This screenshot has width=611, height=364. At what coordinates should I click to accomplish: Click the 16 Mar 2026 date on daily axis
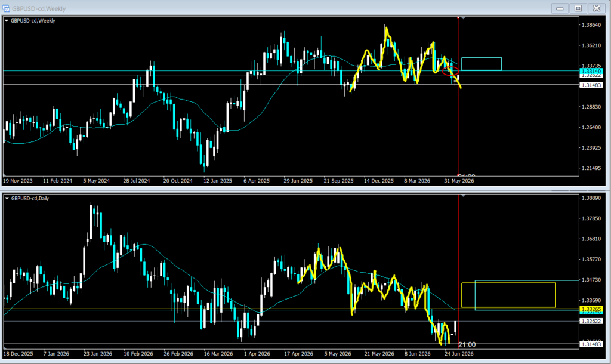click(218, 354)
